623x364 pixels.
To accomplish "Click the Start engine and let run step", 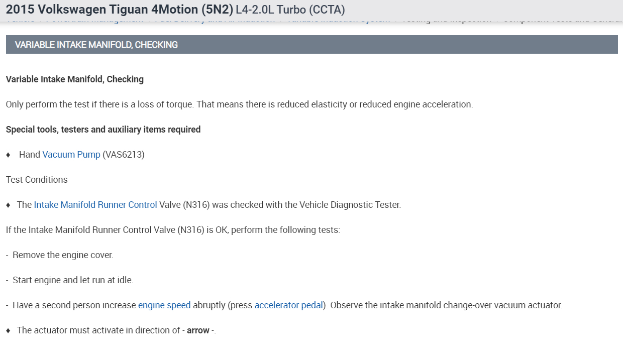I will pos(73,280).
